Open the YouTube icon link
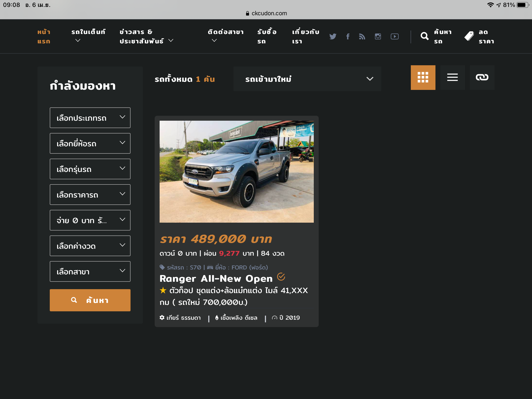This screenshot has width=532, height=399. point(395,36)
